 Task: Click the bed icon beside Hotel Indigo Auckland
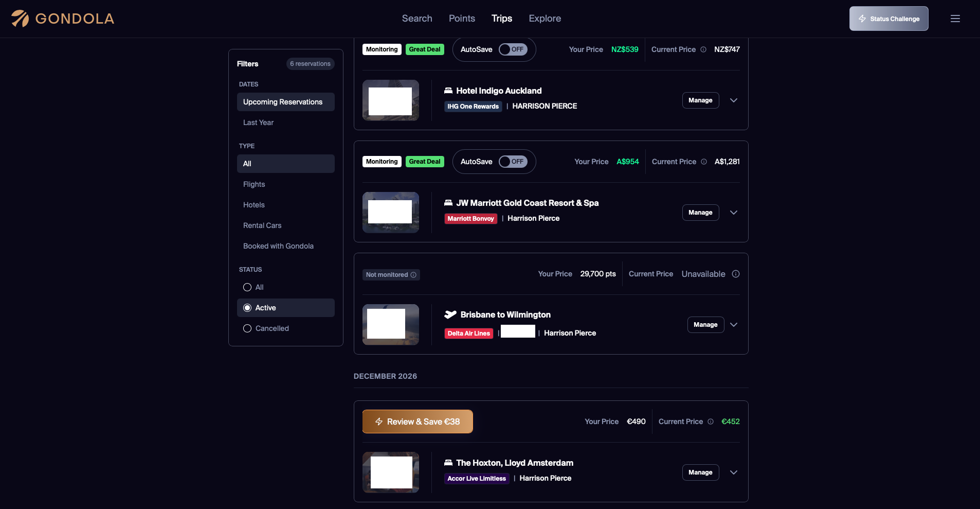click(448, 91)
